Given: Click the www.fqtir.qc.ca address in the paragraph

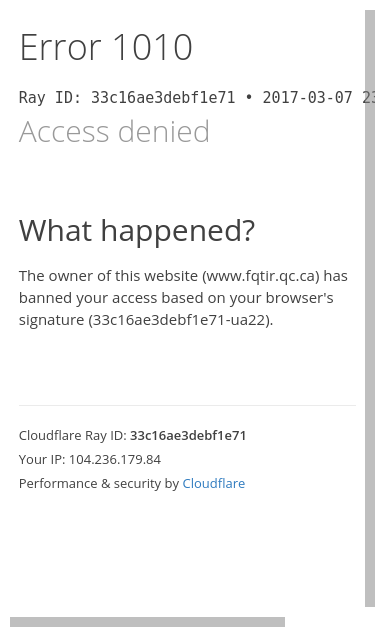Looking at the screenshot, I should pos(261,276).
